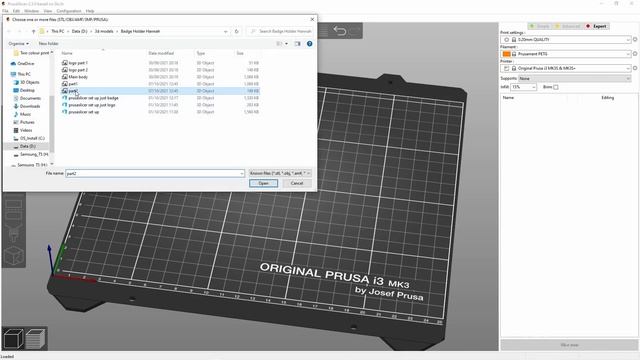640x360 pixels.
Task: Select OneDrive in the navigation pane
Action: click(26, 64)
